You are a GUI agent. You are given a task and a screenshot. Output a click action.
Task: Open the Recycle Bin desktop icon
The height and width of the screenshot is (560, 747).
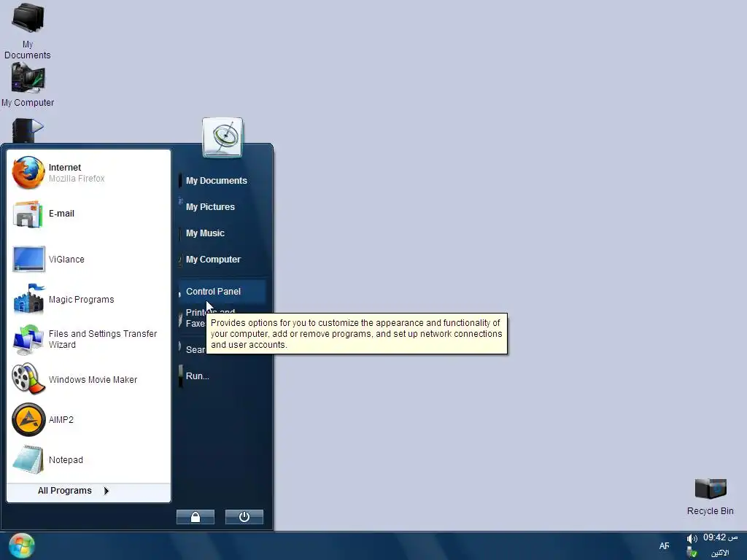pos(711,489)
